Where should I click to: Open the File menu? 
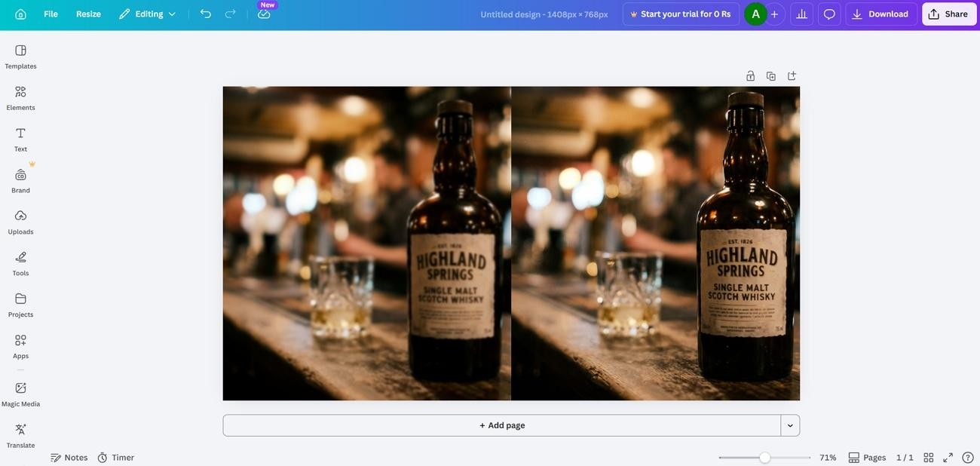coord(51,14)
